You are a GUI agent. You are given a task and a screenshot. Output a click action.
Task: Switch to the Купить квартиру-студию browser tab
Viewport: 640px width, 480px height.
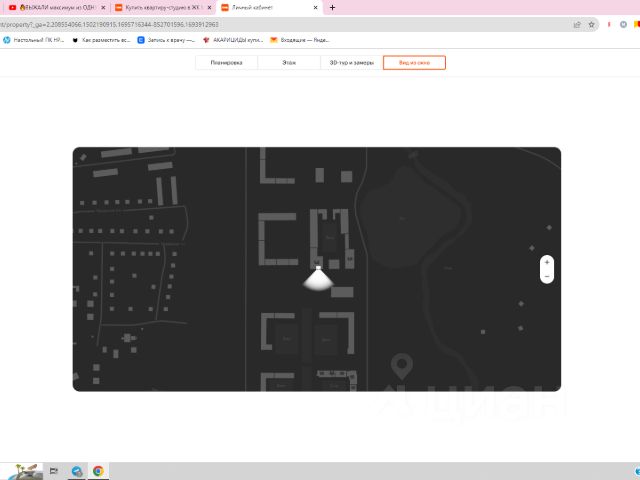(158, 7)
